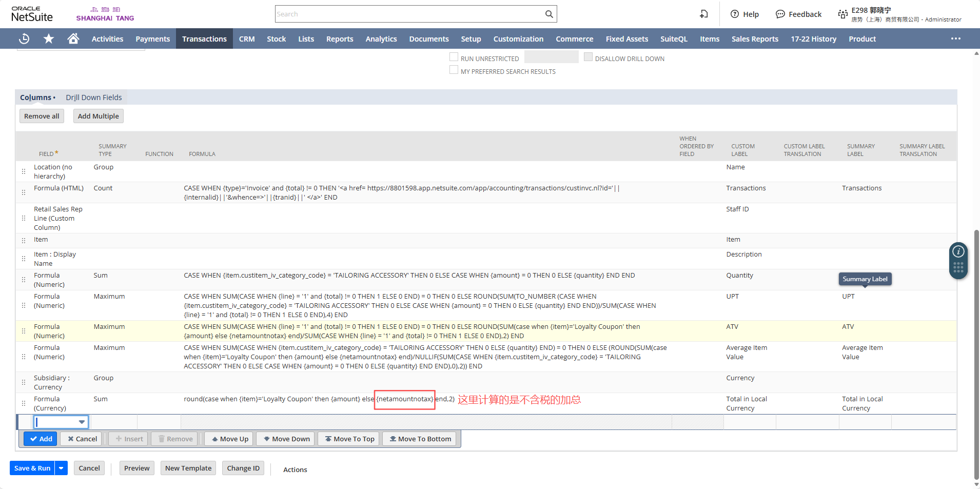980x489 pixels.
Task: Click the Remove row button
Action: pos(175,439)
